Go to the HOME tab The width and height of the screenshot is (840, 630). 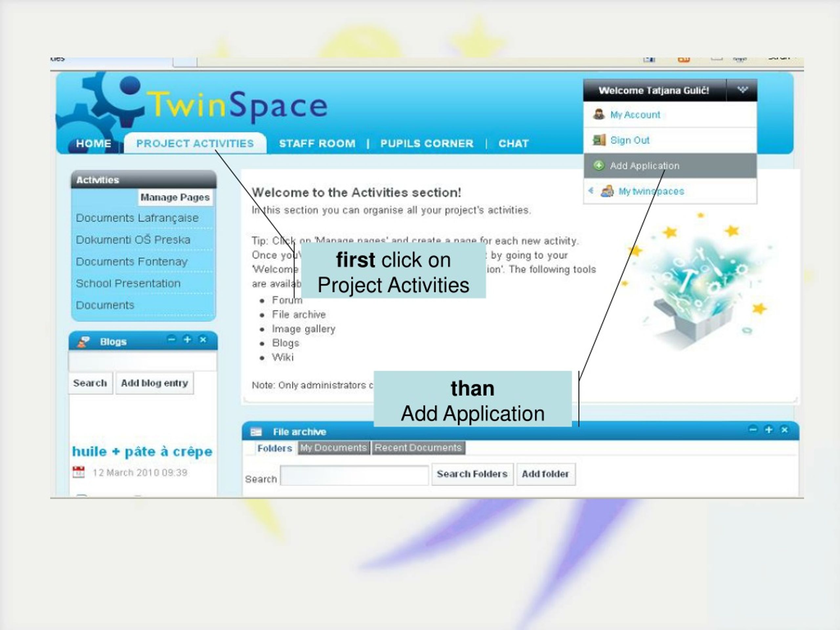[x=94, y=143]
